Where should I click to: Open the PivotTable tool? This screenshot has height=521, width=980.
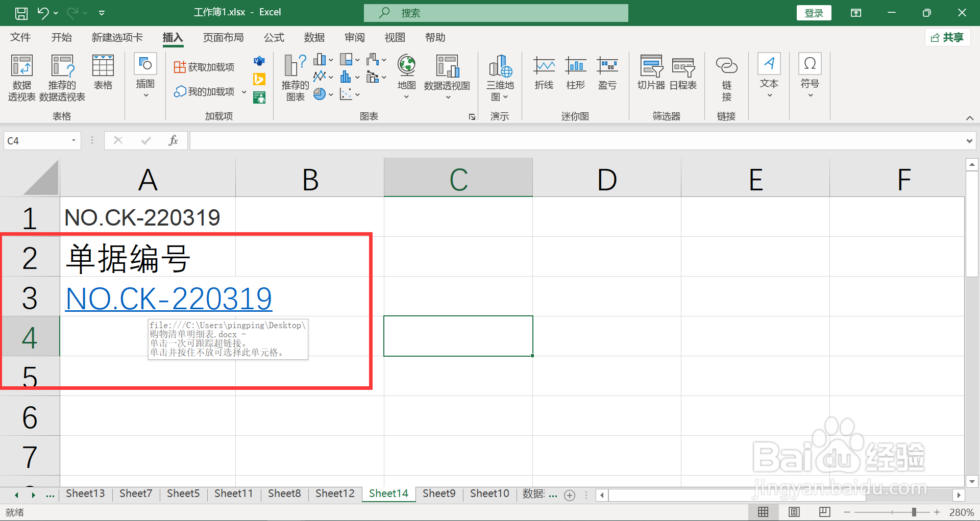pyautogui.click(x=21, y=78)
